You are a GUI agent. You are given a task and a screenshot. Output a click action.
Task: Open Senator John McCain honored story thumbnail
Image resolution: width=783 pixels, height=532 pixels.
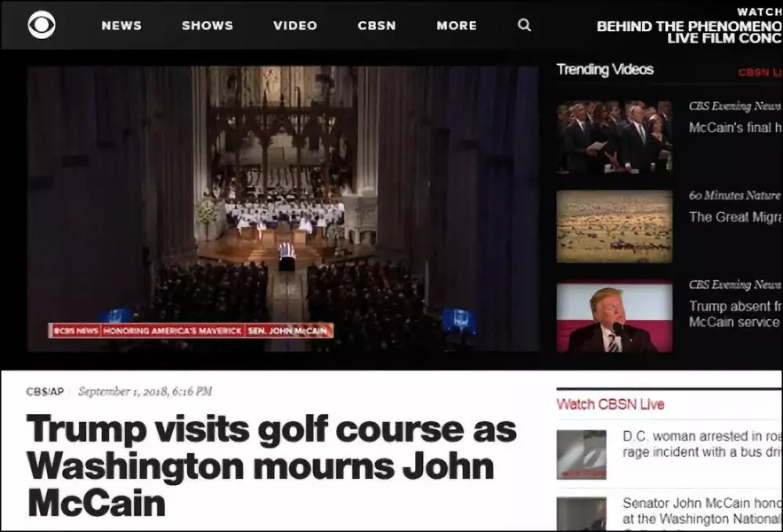click(581, 514)
